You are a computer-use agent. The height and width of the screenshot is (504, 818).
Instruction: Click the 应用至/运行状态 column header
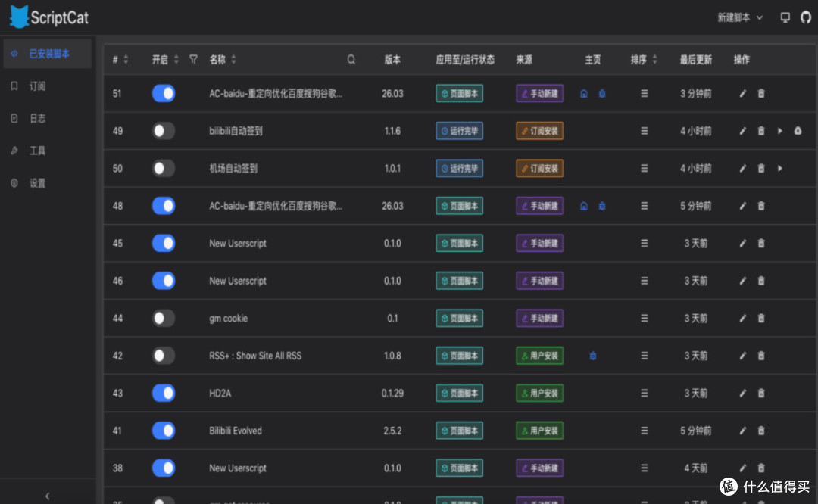click(x=465, y=60)
